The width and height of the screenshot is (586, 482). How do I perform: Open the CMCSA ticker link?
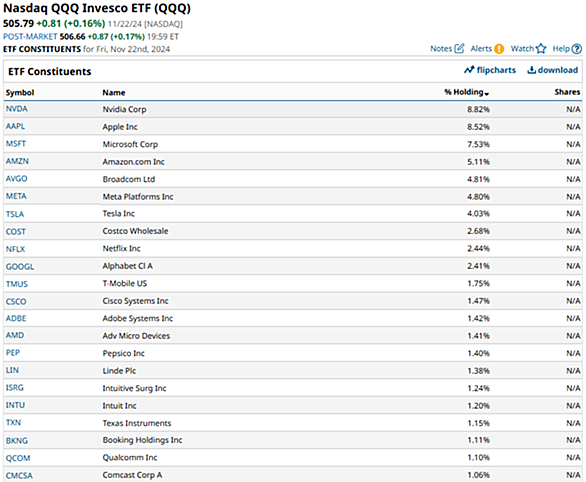(x=19, y=476)
